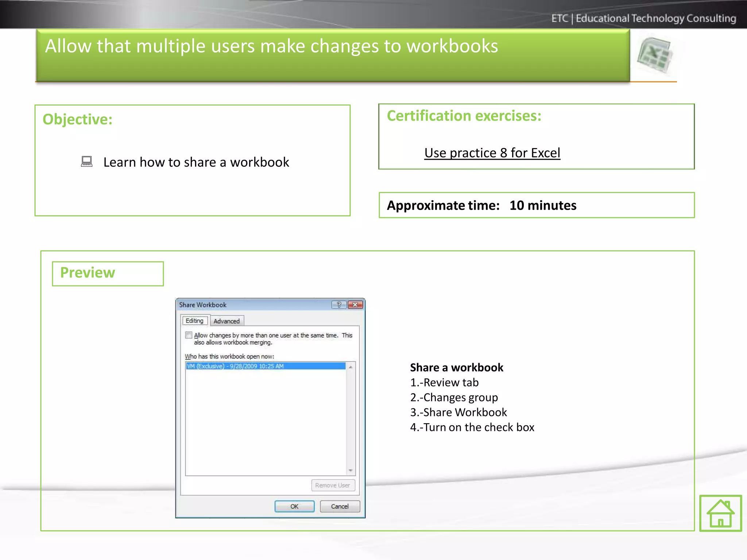Click the Certification exercises heading

(464, 116)
